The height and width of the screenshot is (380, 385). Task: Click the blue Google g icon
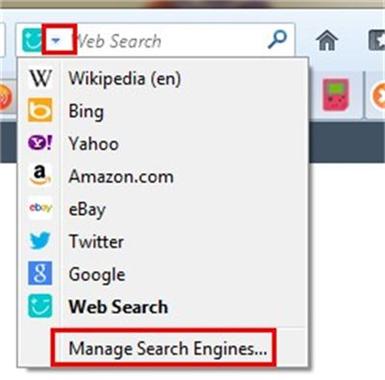[x=40, y=273]
